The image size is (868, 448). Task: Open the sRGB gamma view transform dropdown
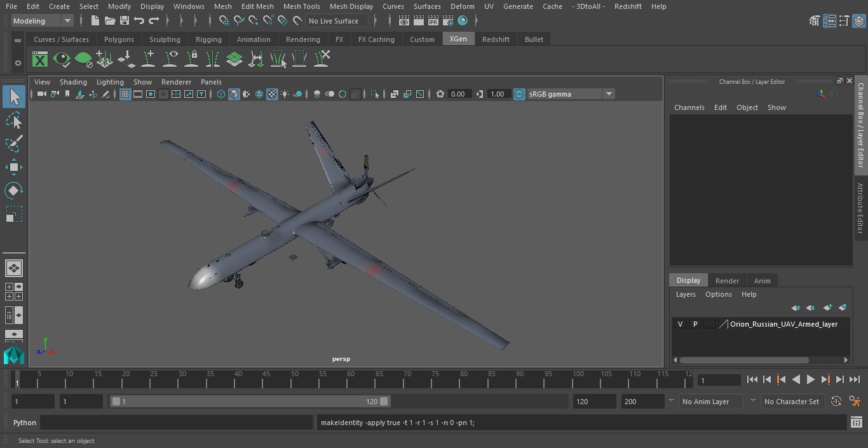[x=571, y=94]
